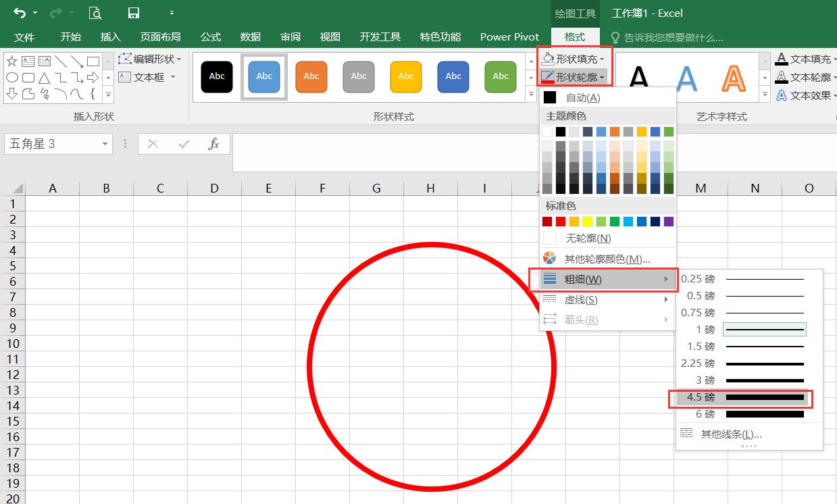The image size is (837, 504).
Task: Select the oval shape tool
Action: tap(12, 77)
